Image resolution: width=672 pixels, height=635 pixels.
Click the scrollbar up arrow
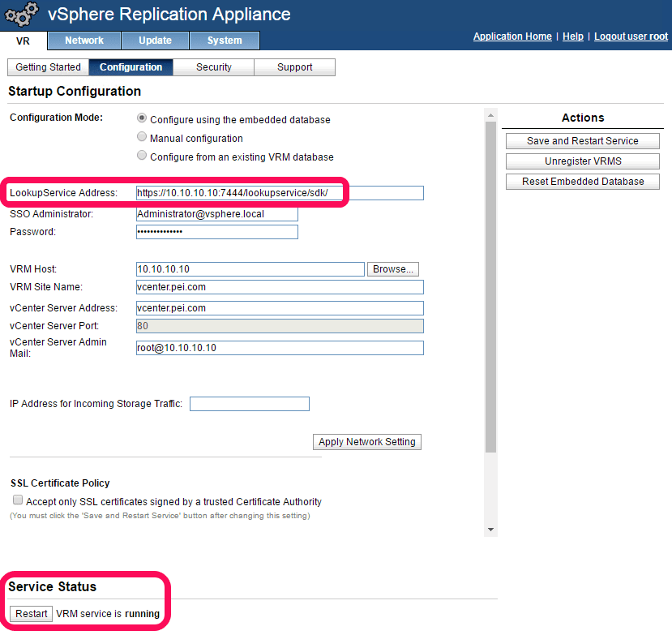point(490,115)
